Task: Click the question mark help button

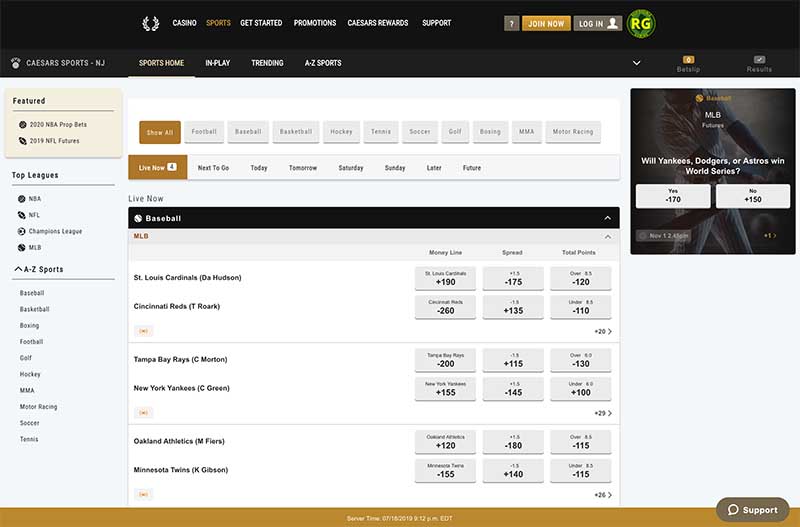Action: click(x=511, y=23)
